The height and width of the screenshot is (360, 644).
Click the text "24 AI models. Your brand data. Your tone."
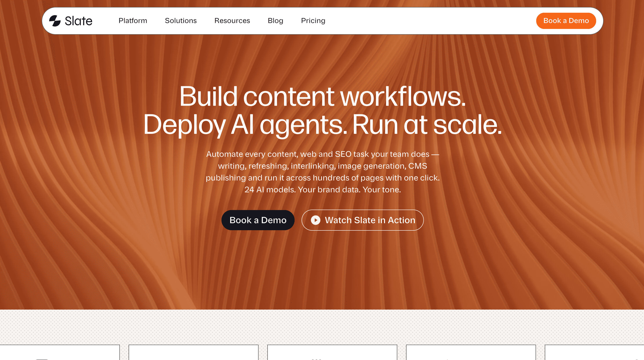[x=322, y=190]
